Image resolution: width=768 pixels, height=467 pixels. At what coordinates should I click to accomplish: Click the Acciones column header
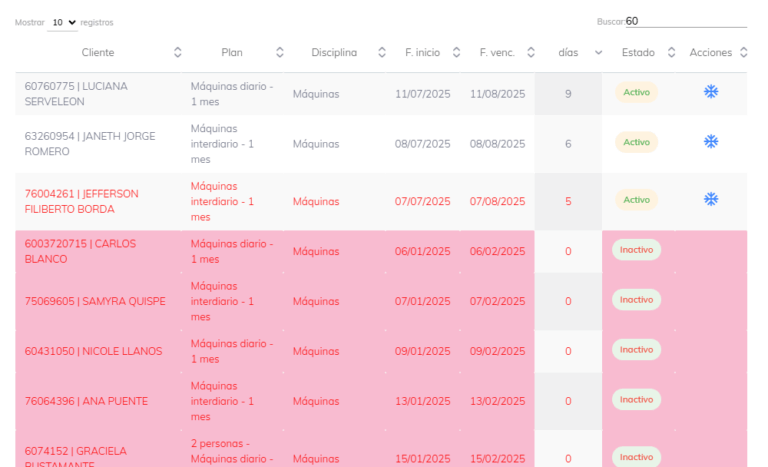(x=710, y=53)
